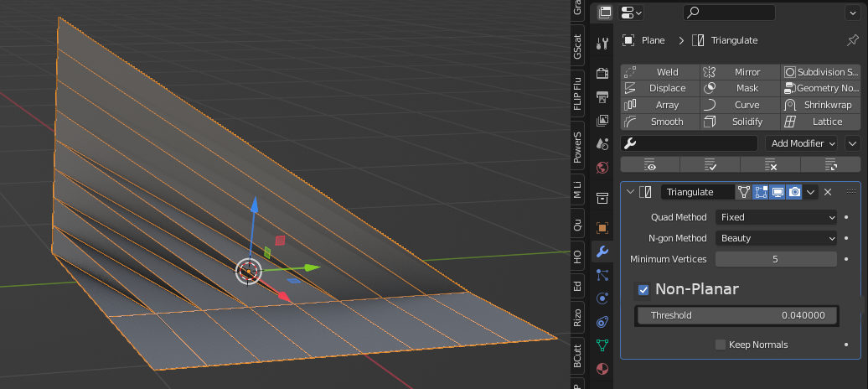Image resolution: width=868 pixels, height=389 pixels.
Task: Click the blue Z-axis gizmo arrow
Action: (254, 204)
